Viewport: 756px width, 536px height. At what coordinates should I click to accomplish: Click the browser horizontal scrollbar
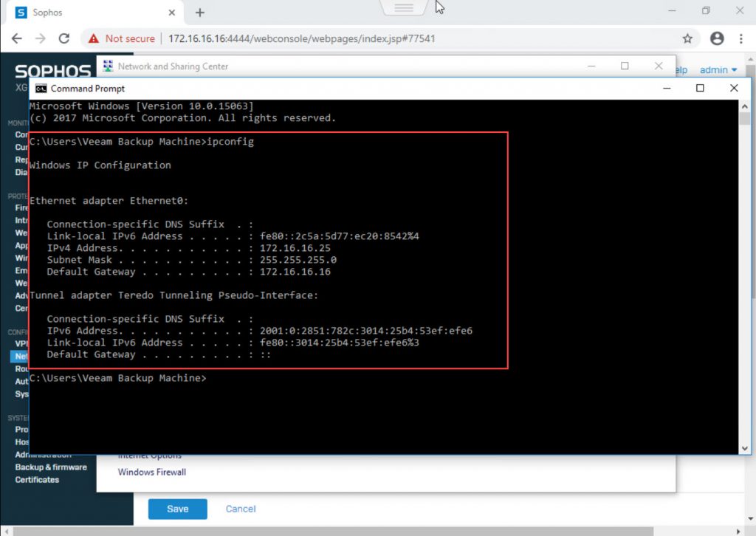(x=333, y=531)
